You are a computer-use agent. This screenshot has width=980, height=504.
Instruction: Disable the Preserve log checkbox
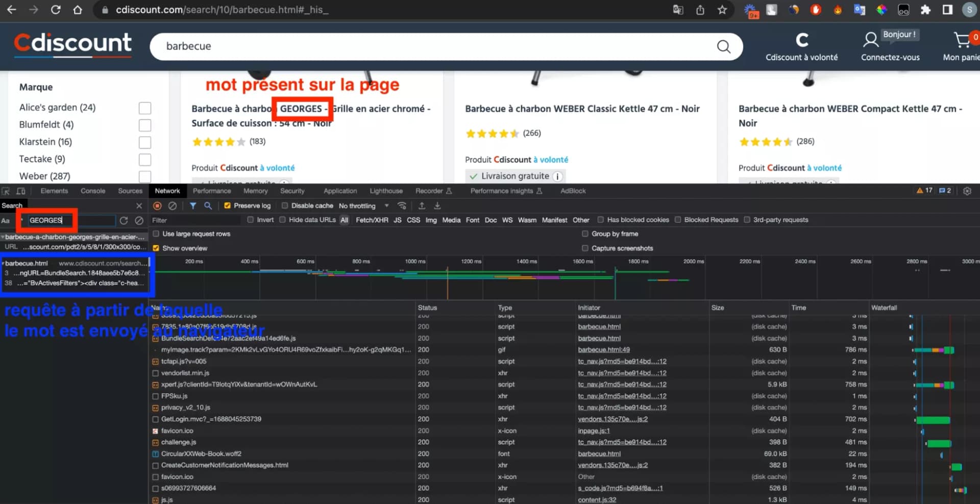pos(228,206)
